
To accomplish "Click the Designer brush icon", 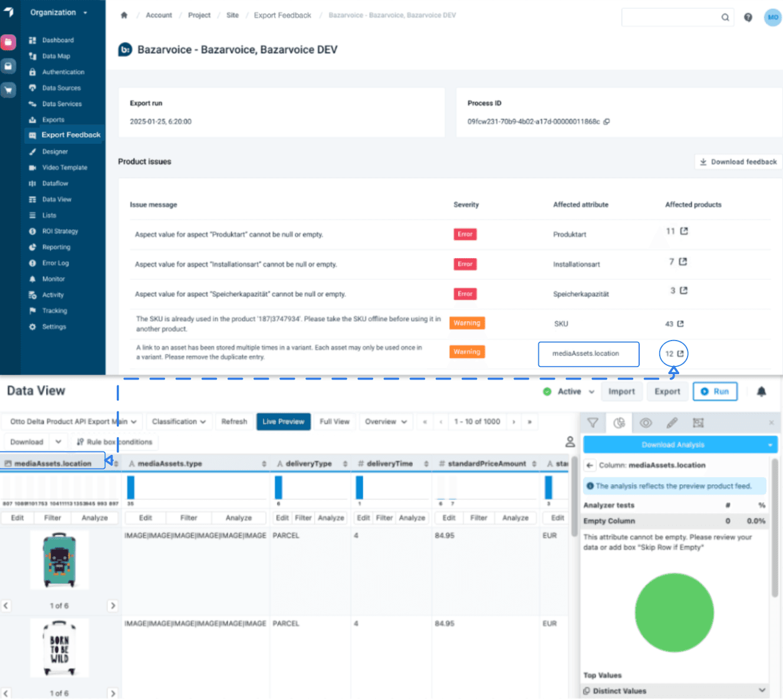I will point(32,151).
